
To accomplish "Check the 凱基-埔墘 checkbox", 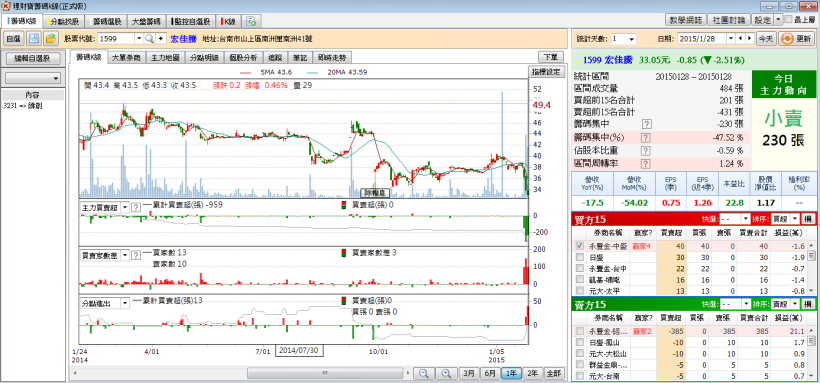I will click(579, 279).
